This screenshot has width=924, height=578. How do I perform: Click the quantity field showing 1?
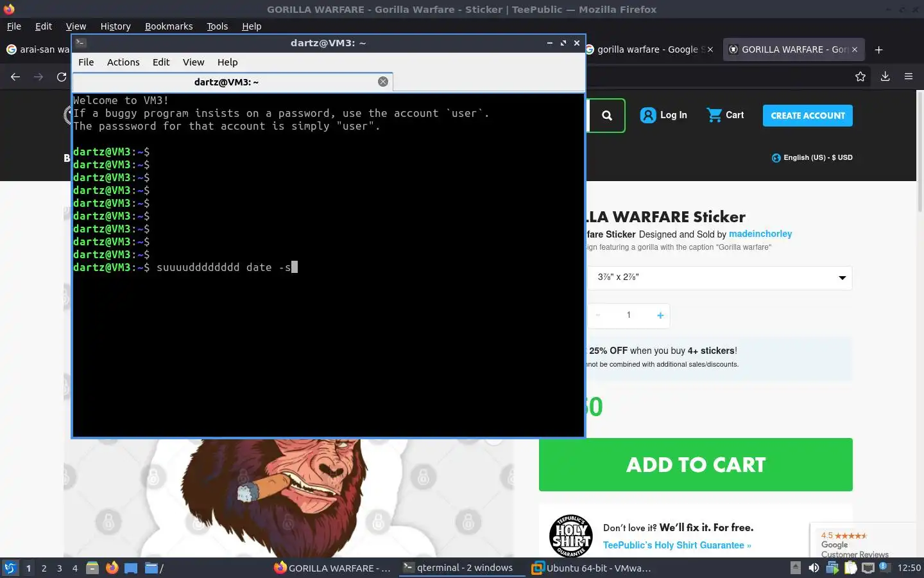click(x=629, y=315)
